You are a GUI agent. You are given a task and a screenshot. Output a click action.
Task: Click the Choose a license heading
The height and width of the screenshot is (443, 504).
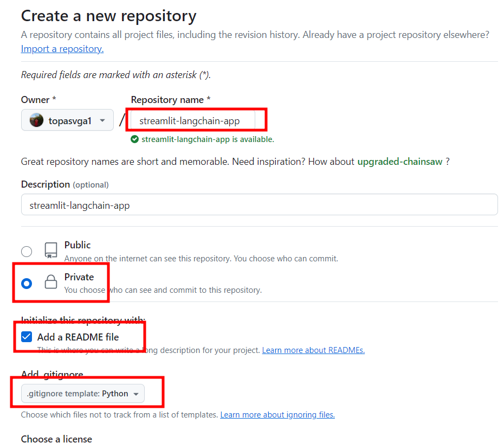pos(56,439)
